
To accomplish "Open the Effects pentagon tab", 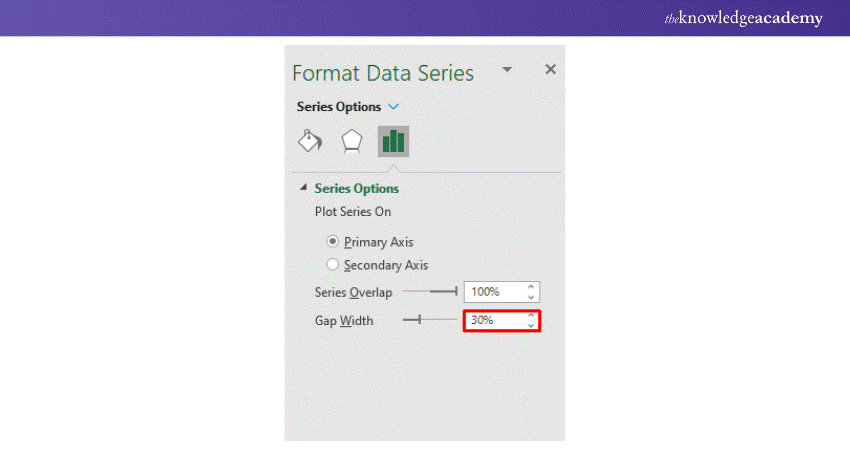I will [351, 141].
